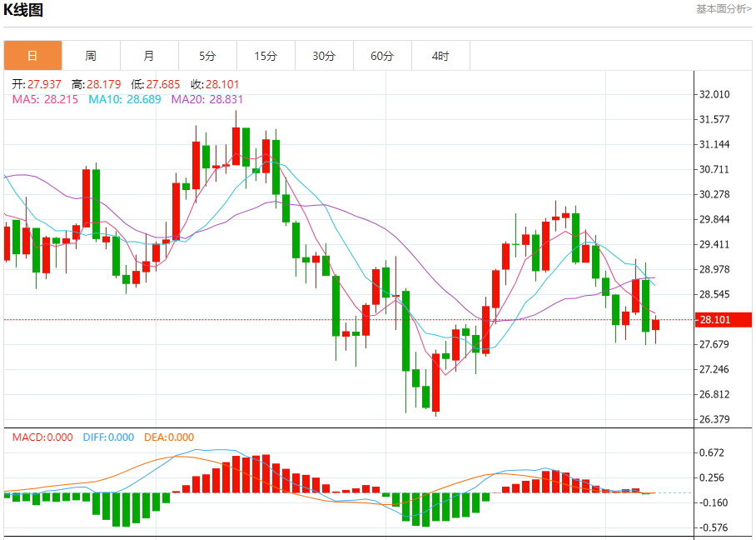Image resolution: width=756 pixels, height=540 pixels.
Task: Open the 基本面分析 link
Action: tap(724, 9)
